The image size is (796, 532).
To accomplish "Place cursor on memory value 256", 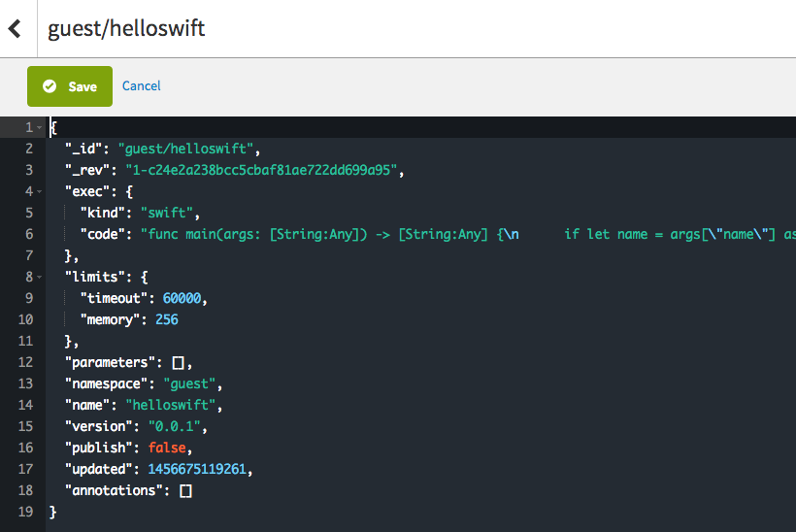I will [x=167, y=319].
